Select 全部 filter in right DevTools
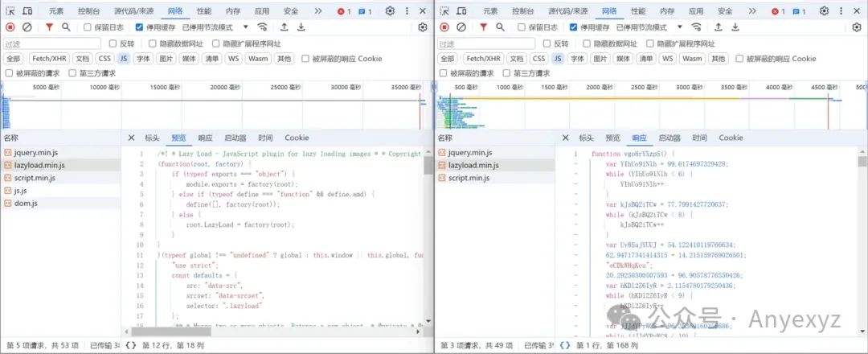The width and height of the screenshot is (868, 354). [447, 59]
